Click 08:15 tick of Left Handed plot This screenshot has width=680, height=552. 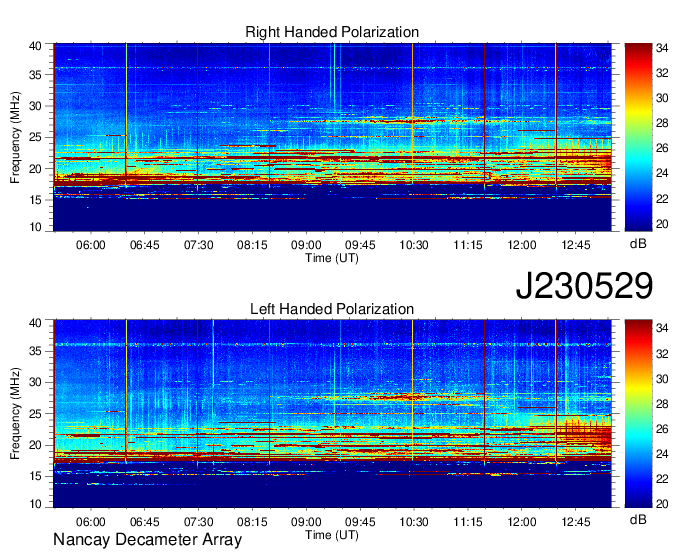[x=252, y=522]
